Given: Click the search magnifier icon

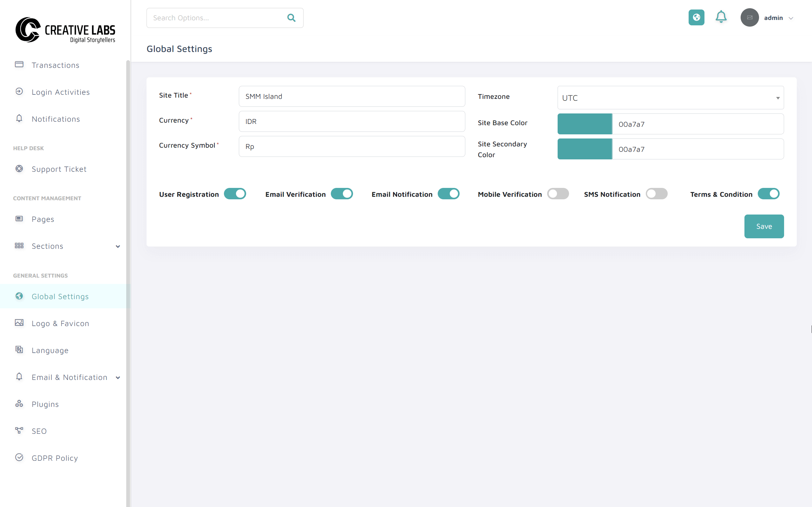Looking at the screenshot, I should [291, 18].
